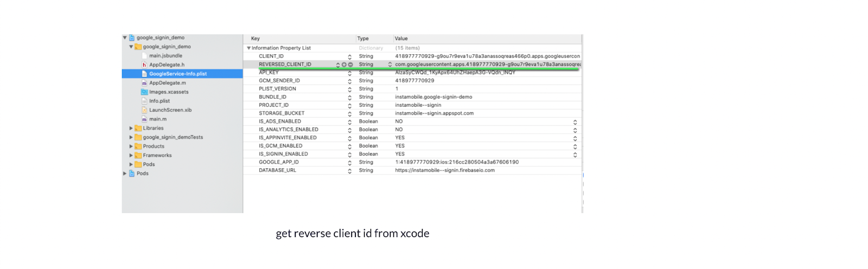Expand the Pods project at the bottom
868x269 pixels.
click(x=125, y=174)
